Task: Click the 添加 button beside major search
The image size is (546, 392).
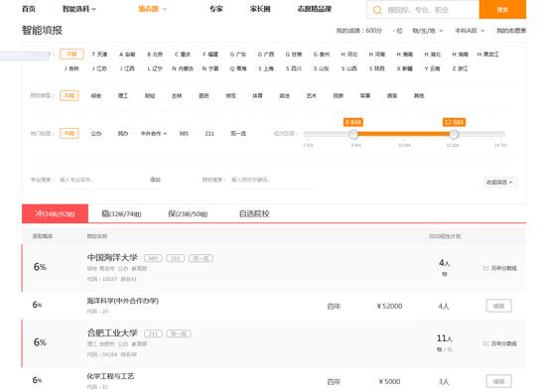Action: click(x=155, y=180)
